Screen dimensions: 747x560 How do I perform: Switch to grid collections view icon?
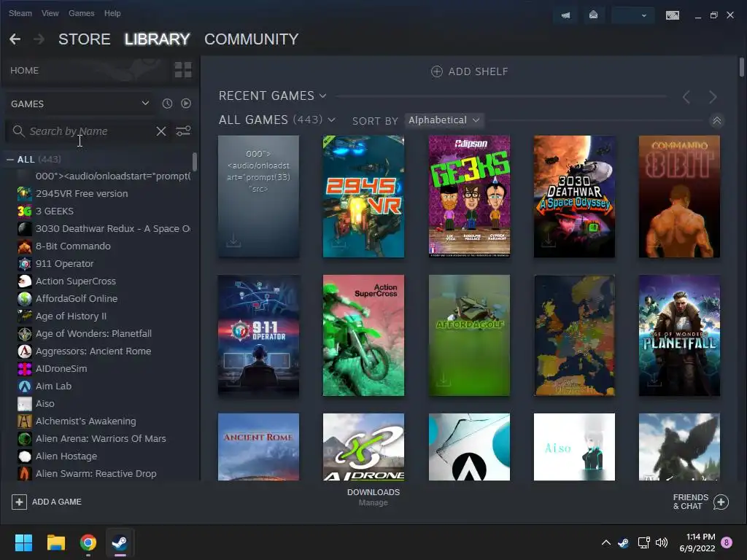tap(183, 70)
